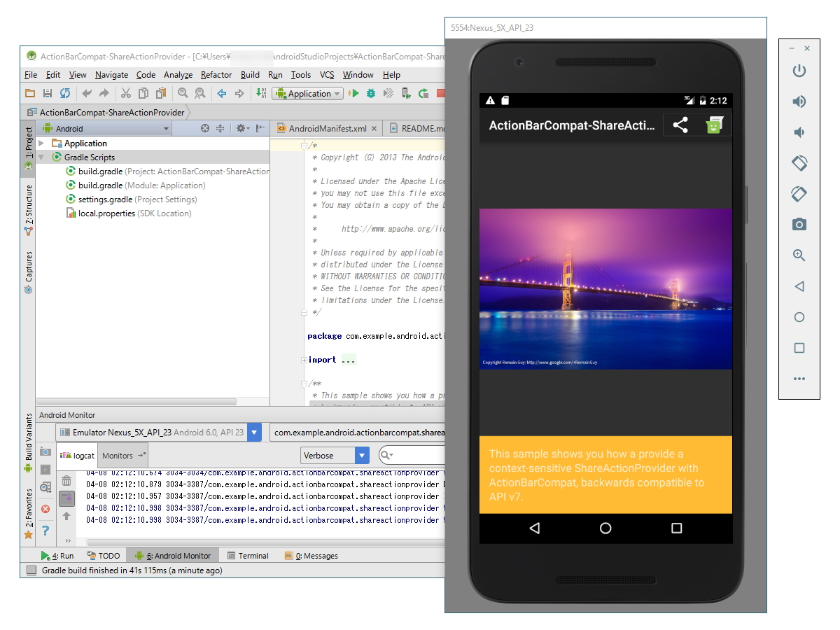Click the Make Project icon
The width and height of the screenshot is (840, 630).
(x=261, y=93)
